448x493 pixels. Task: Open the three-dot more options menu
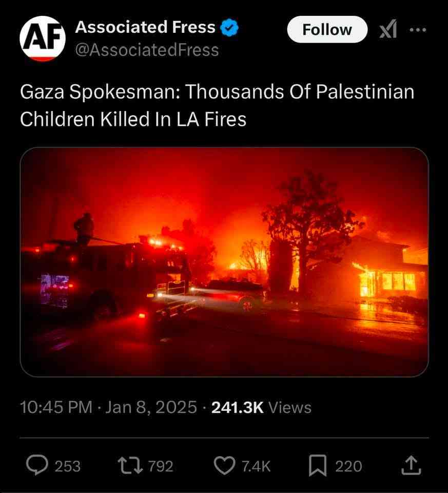[x=418, y=30]
